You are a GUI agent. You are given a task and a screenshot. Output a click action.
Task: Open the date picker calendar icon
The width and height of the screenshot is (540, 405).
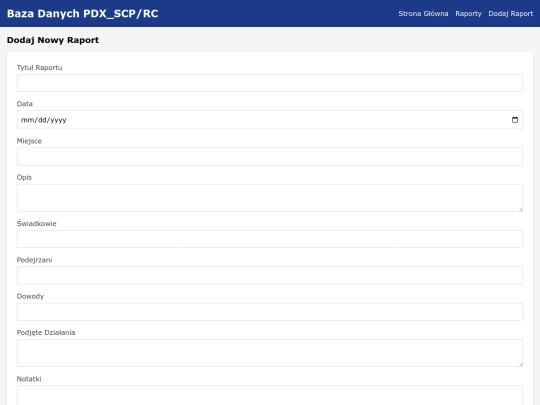pos(515,120)
